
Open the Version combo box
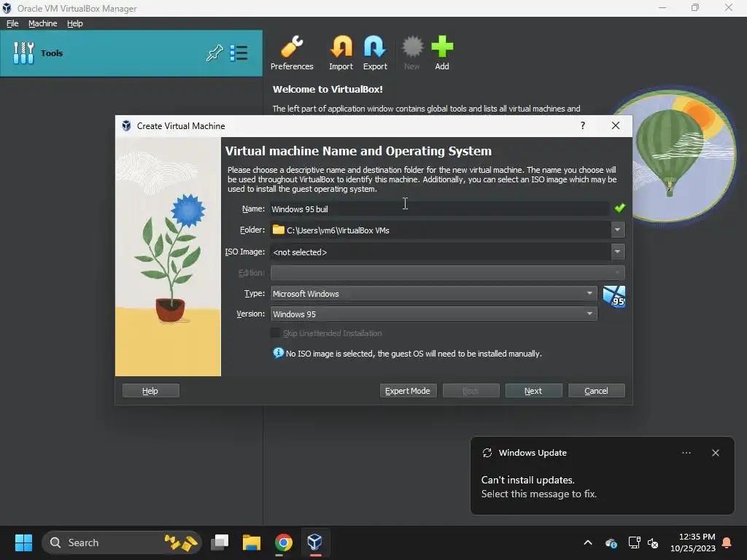click(x=433, y=314)
